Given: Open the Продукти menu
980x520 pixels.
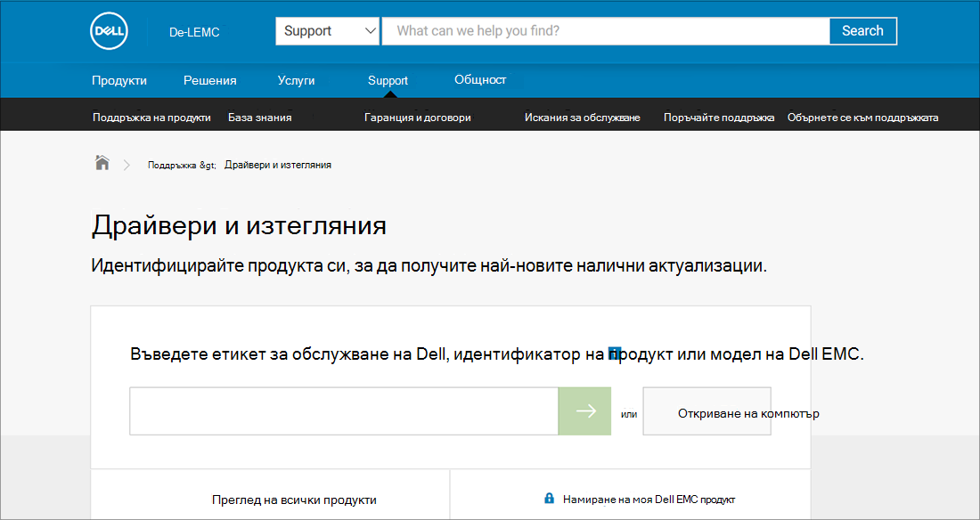Looking at the screenshot, I should pyautogui.click(x=119, y=81).
